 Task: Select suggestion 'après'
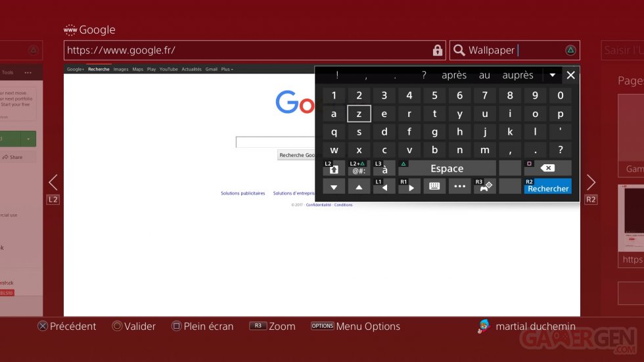[454, 75]
